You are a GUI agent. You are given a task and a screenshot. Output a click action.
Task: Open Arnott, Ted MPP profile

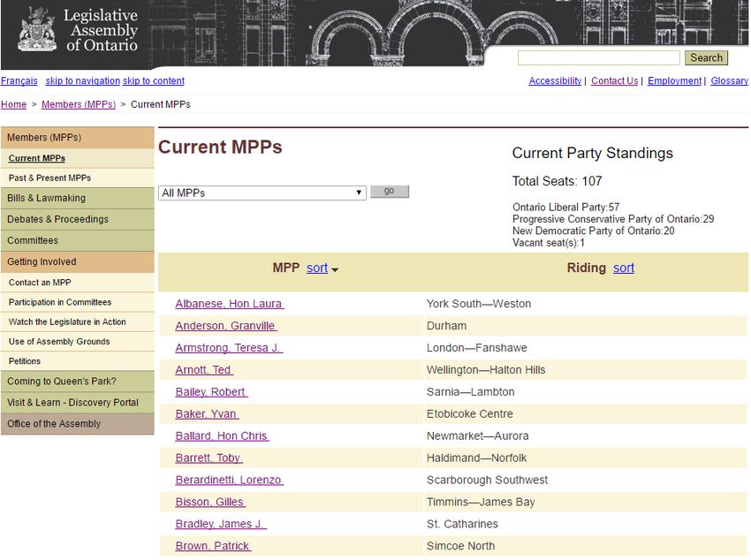tap(204, 370)
